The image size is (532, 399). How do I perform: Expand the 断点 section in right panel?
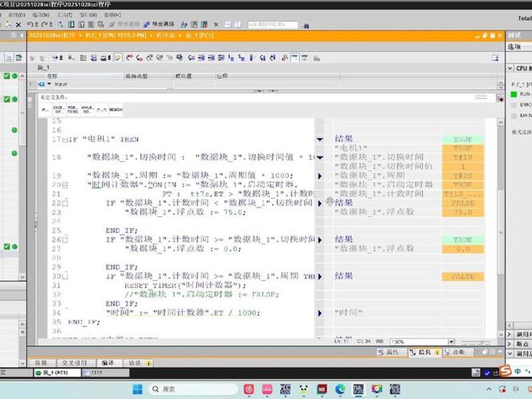(x=509, y=344)
